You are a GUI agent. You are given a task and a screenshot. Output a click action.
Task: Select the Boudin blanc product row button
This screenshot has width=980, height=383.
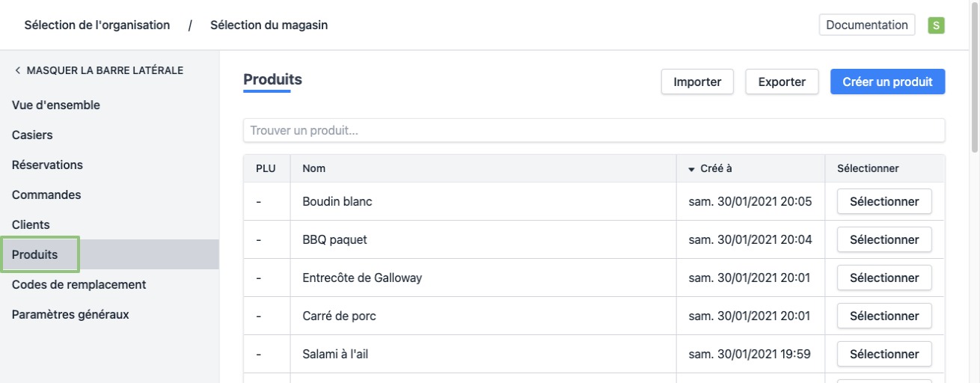tap(883, 202)
